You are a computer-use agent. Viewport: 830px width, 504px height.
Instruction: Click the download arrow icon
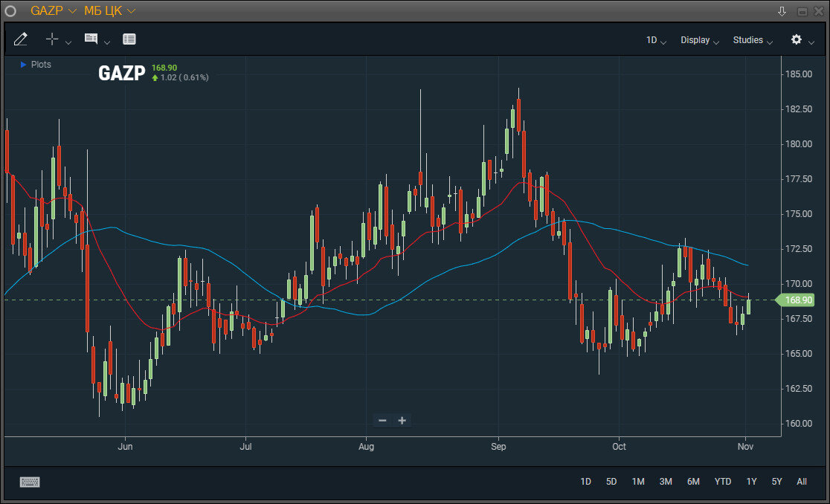click(x=782, y=11)
